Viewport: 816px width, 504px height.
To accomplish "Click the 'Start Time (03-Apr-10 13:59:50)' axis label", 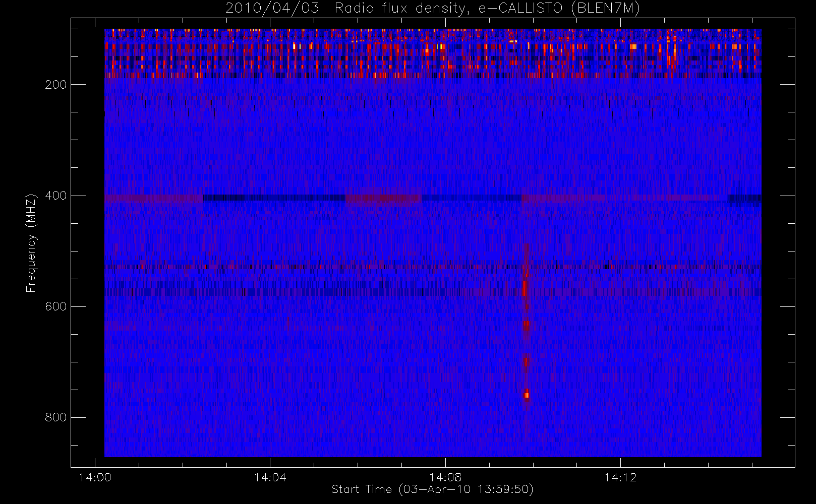I will pyautogui.click(x=432, y=489).
